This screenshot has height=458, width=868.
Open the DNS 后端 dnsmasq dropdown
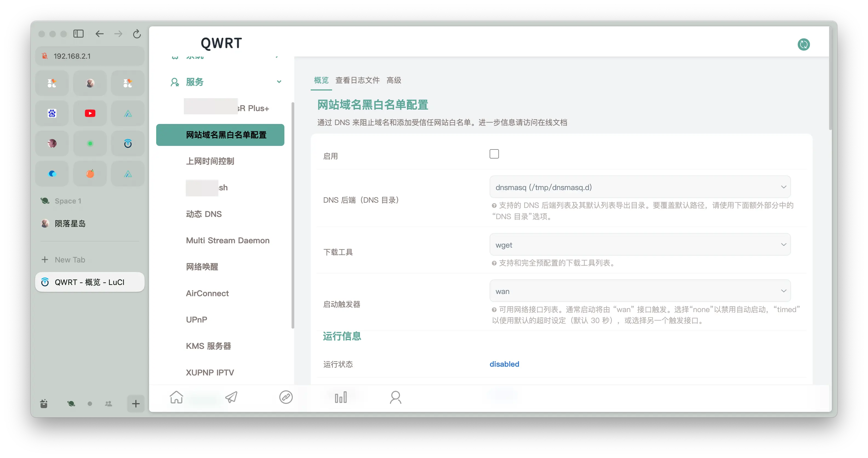point(640,187)
